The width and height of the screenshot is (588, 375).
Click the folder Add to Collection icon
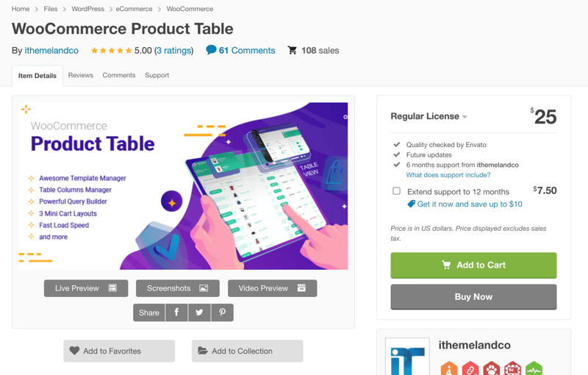pyautogui.click(x=203, y=351)
